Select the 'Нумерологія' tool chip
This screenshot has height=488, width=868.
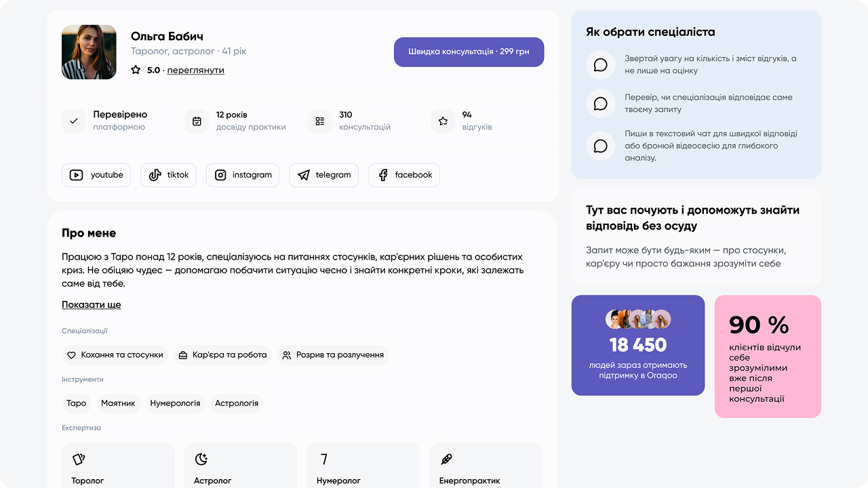(175, 403)
